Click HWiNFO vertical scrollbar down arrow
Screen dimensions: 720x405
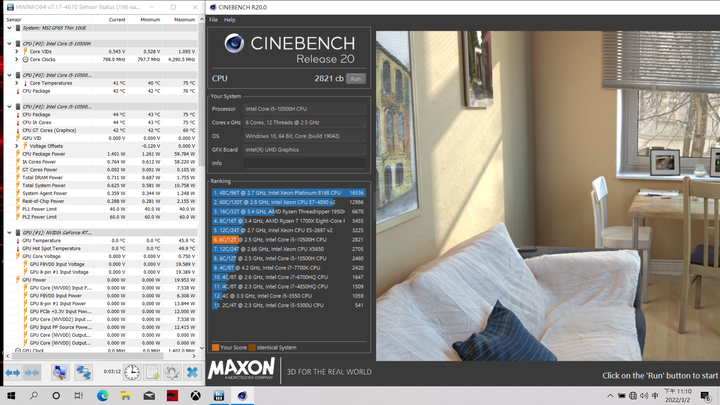[x=202, y=348]
